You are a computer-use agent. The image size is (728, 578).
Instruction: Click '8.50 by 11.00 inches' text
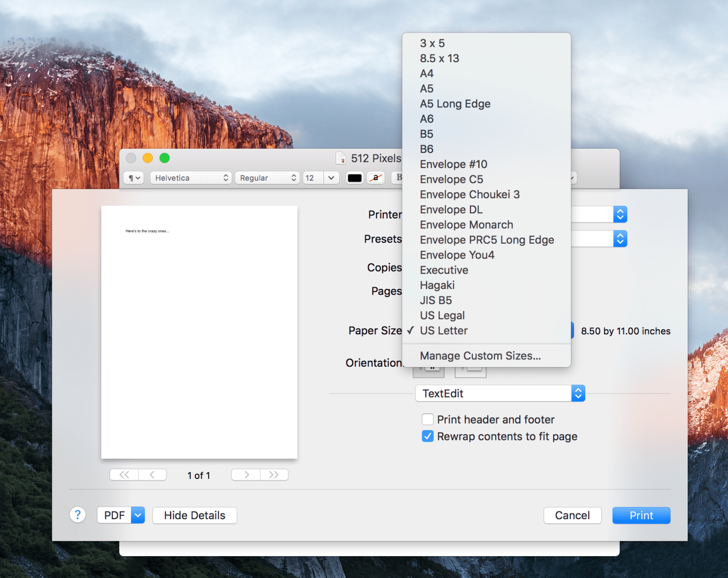pyautogui.click(x=626, y=331)
